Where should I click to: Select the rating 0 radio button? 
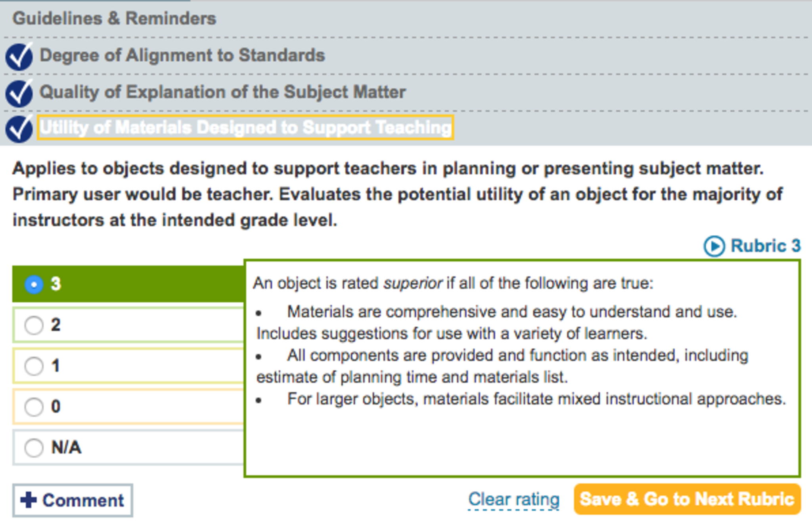34,407
